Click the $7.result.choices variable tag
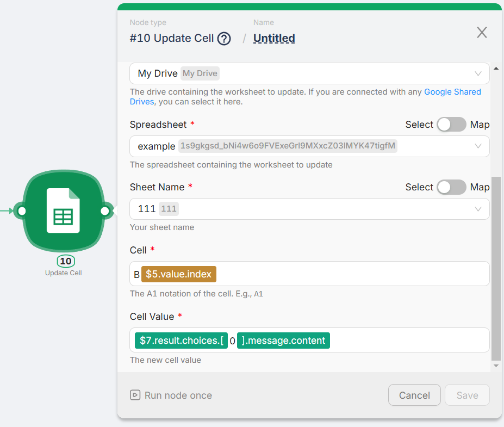Image resolution: width=504 pixels, height=427 pixels. pos(181,341)
